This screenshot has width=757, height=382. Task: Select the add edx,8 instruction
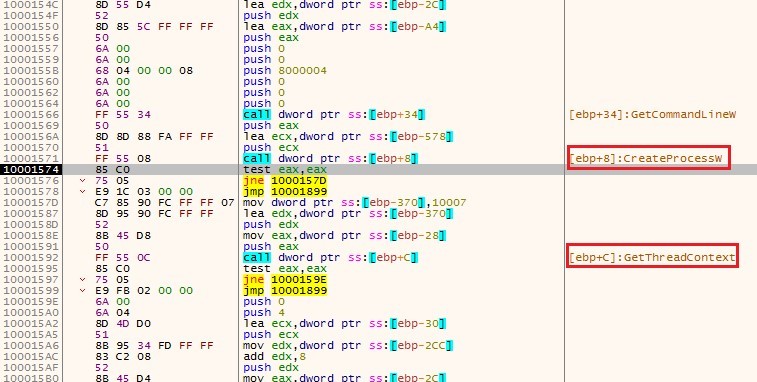tap(276, 356)
